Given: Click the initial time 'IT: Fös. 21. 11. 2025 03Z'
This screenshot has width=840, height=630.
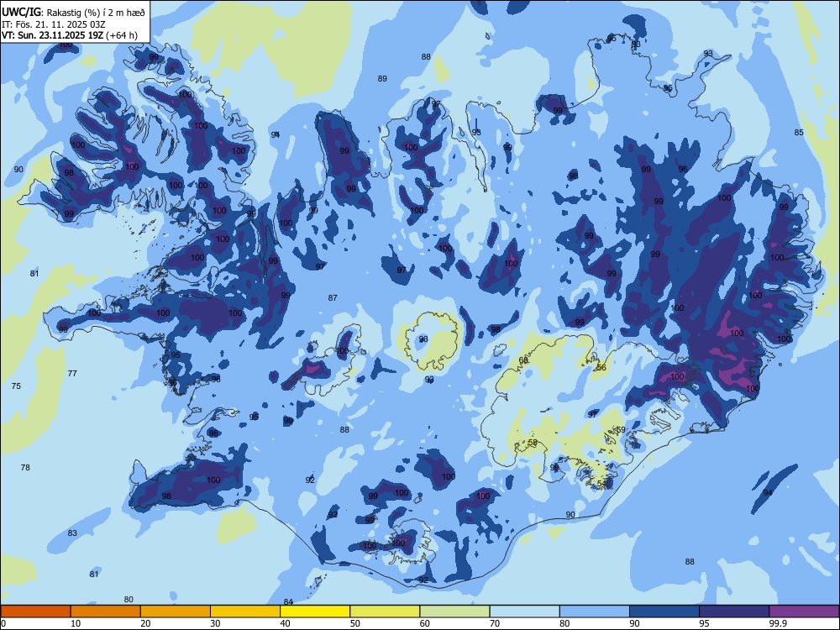Looking at the screenshot, I should tap(53, 24).
